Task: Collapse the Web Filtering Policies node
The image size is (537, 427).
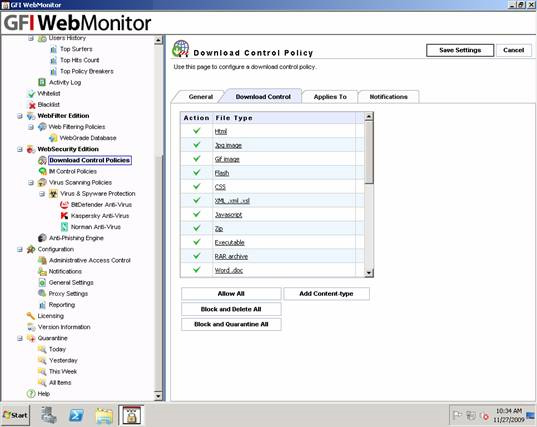Action: (x=31, y=127)
